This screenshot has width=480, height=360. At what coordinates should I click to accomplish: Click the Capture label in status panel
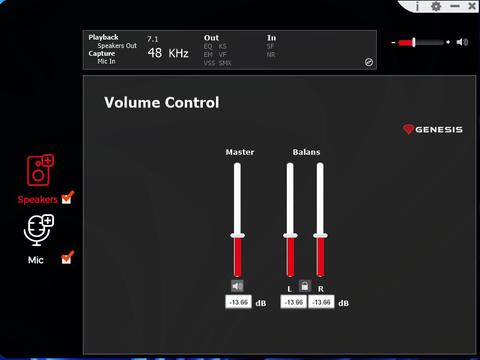tap(102, 53)
